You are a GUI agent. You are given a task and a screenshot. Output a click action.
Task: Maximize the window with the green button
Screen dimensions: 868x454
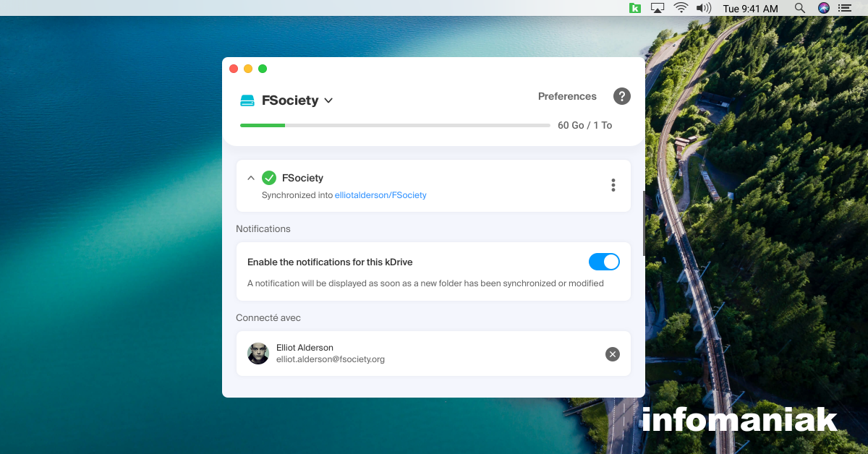pos(263,69)
